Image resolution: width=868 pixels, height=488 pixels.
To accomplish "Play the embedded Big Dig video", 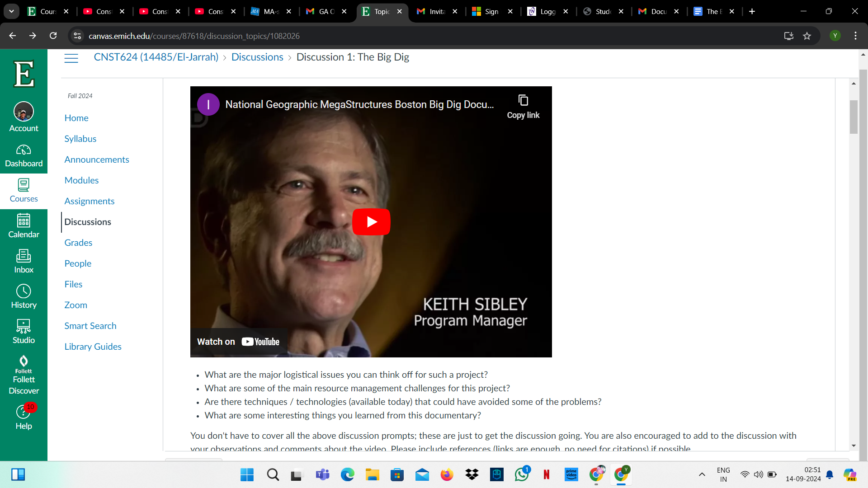I will click(x=371, y=222).
